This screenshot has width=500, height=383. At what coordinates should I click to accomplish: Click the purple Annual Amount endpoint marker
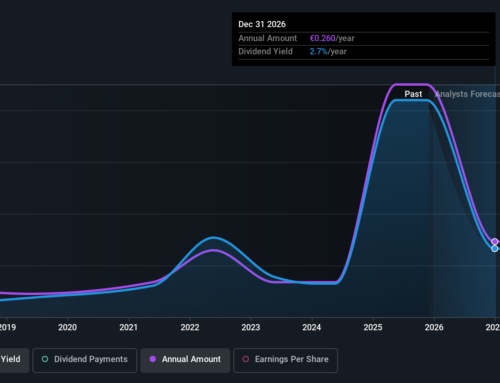tap(495, 241)
